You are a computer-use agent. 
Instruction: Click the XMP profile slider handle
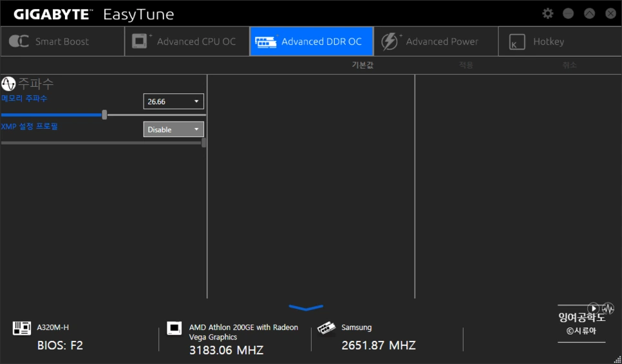[x=204, y=143]
